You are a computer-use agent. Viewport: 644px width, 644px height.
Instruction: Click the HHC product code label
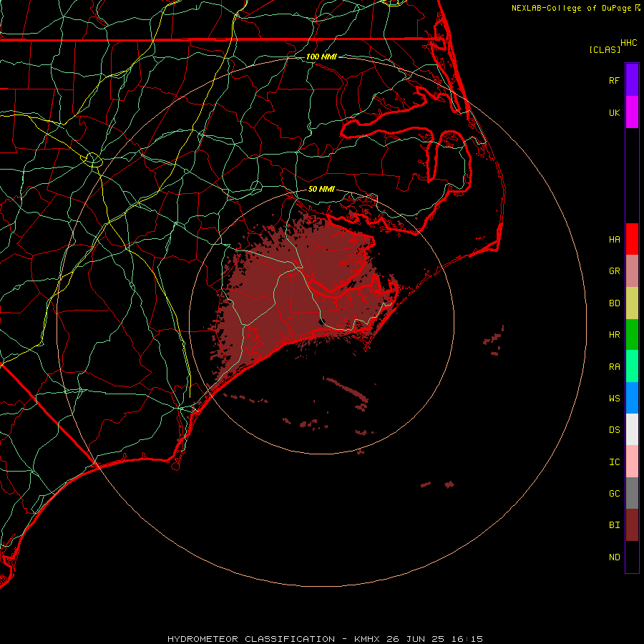click(x=628, y=43)
